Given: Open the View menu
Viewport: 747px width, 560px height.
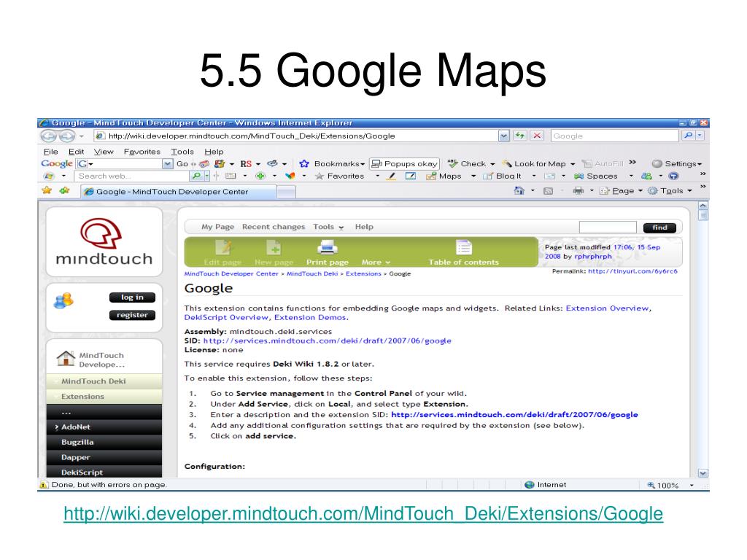Looking at the screenshot, I should tap(104, 152).
